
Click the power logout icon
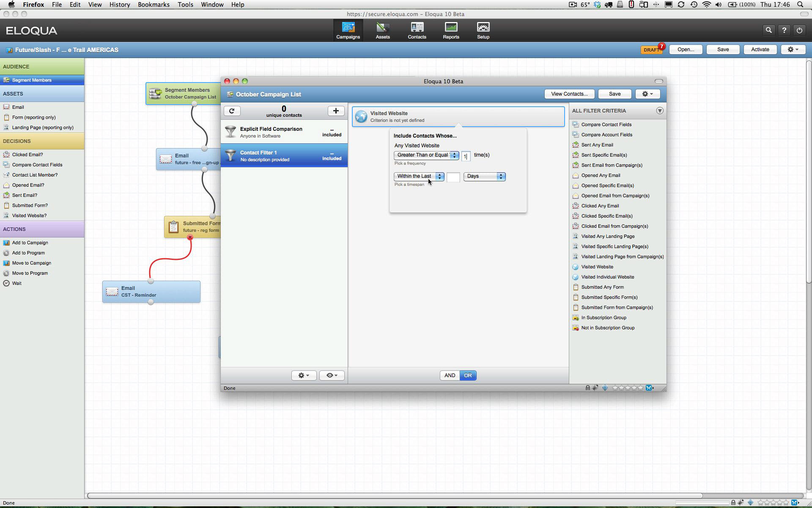point(799,30)
